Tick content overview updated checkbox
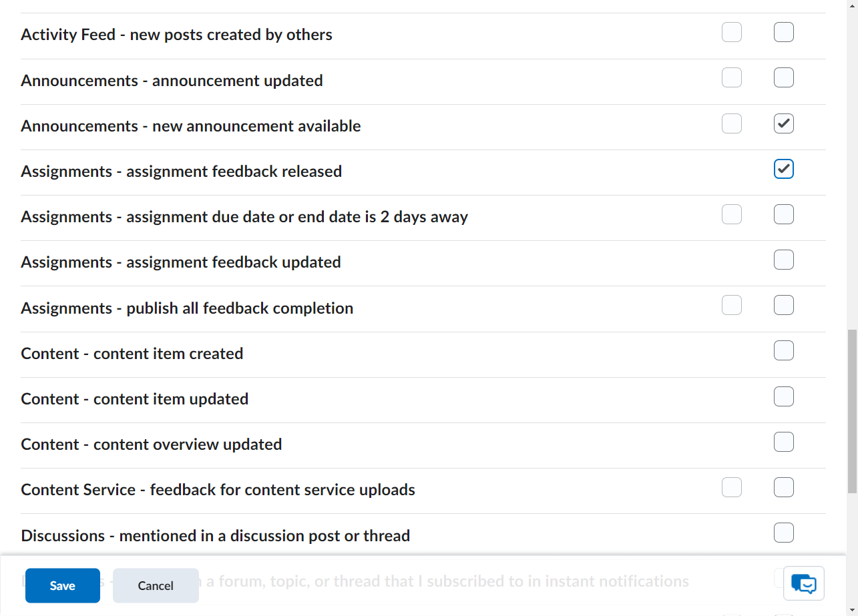 click(784, 442)
